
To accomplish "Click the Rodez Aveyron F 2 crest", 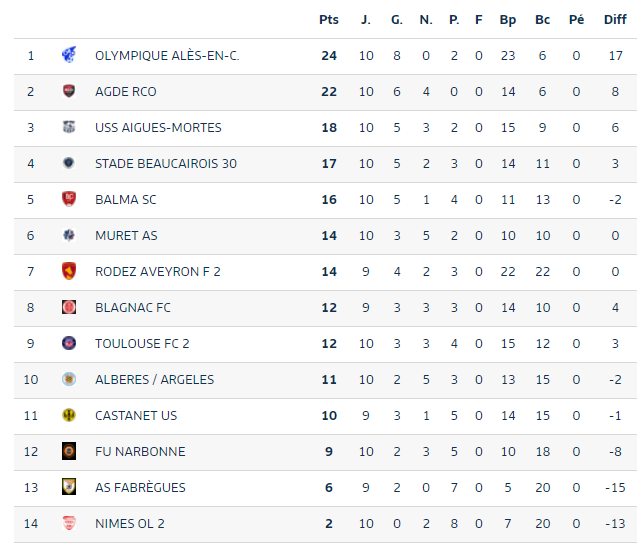I will pos(69,271).
